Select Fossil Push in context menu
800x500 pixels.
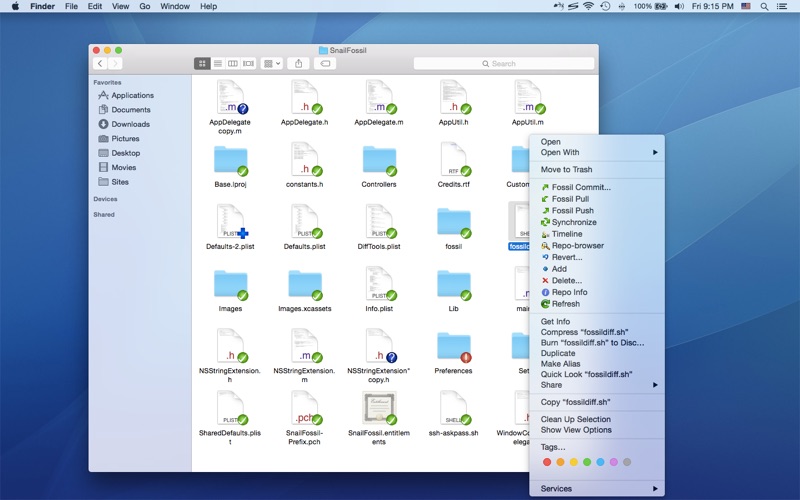(x=572, y=211)
